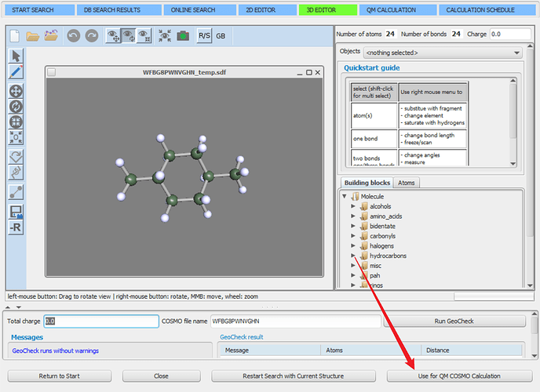Go to the ONLINE SEARCH tab
540x392 pixels.
(x=199, y=10)
